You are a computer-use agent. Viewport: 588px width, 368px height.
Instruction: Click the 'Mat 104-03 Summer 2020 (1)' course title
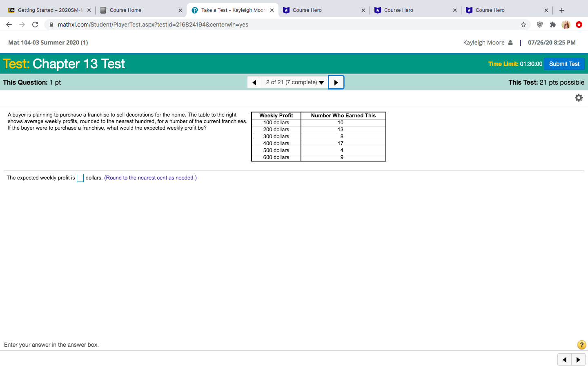tap(48, 43)
